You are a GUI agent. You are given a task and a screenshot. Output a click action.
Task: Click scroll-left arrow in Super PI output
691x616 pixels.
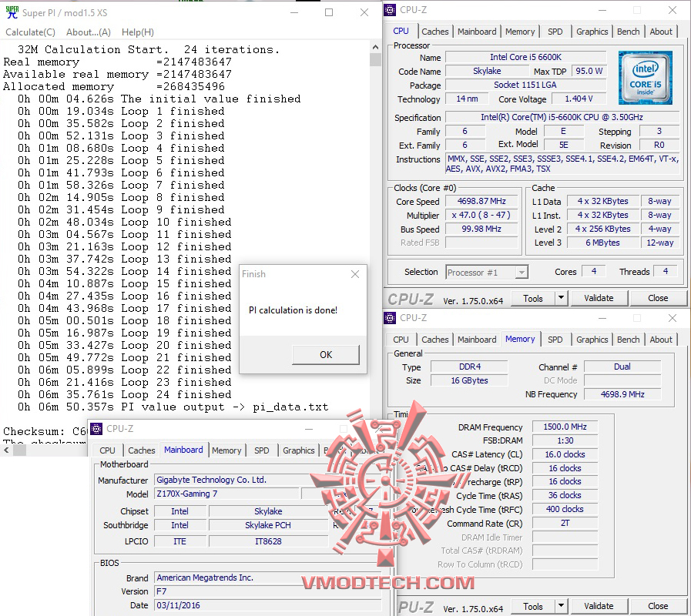[6, 450]
